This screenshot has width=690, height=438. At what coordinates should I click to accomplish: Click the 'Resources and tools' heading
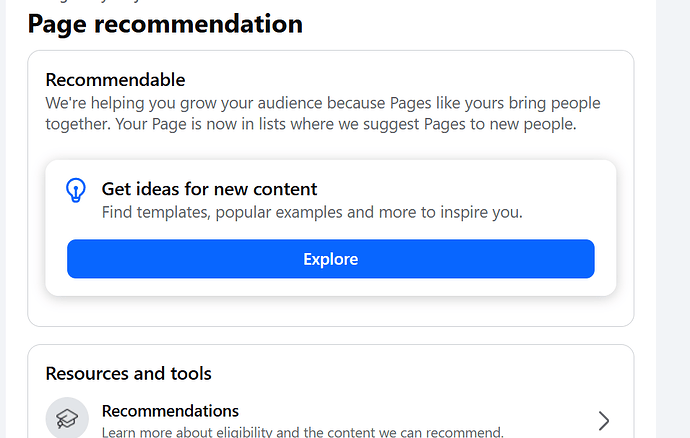(128, 373)
